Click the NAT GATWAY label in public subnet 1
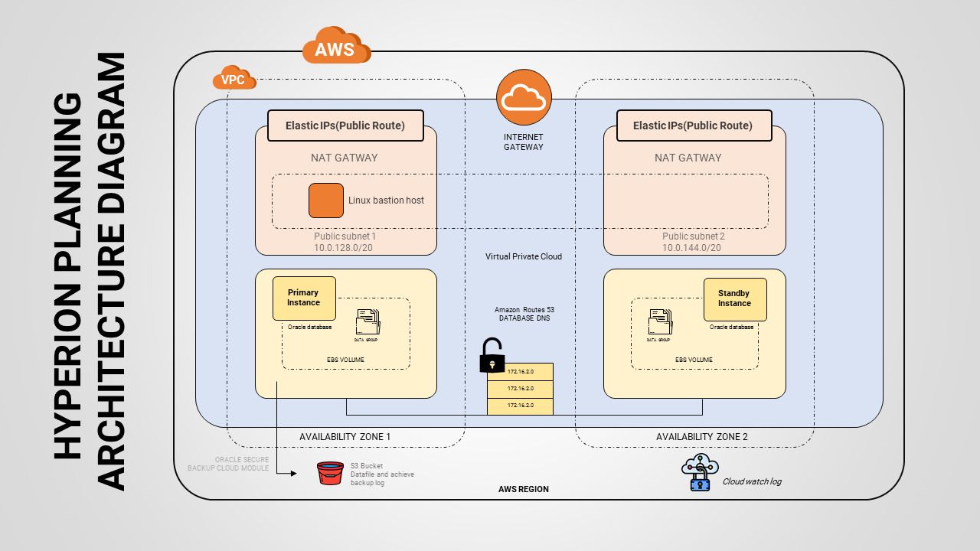The width and height of the screenshot is (980, 551). pyautogui.click(x=345, y=158)
